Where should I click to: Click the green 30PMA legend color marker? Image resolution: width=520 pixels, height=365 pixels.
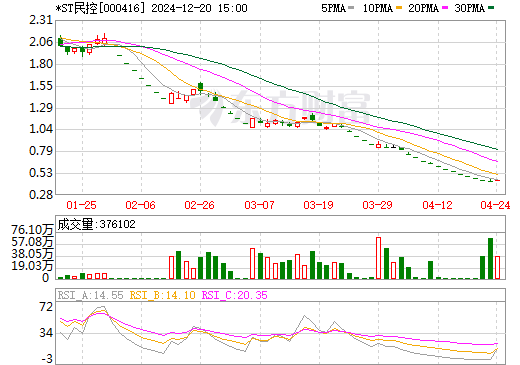491,8
